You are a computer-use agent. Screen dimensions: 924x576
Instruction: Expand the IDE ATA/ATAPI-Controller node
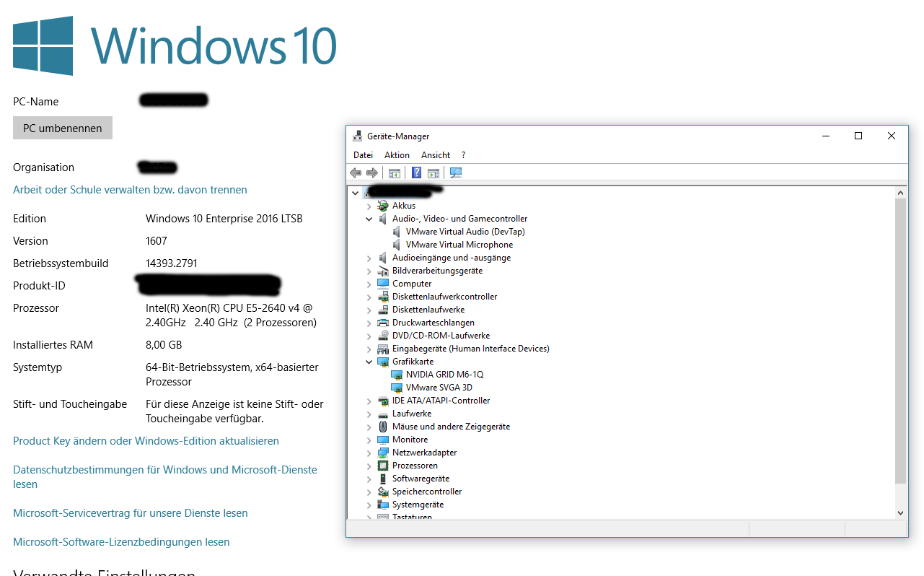point(369,401)
